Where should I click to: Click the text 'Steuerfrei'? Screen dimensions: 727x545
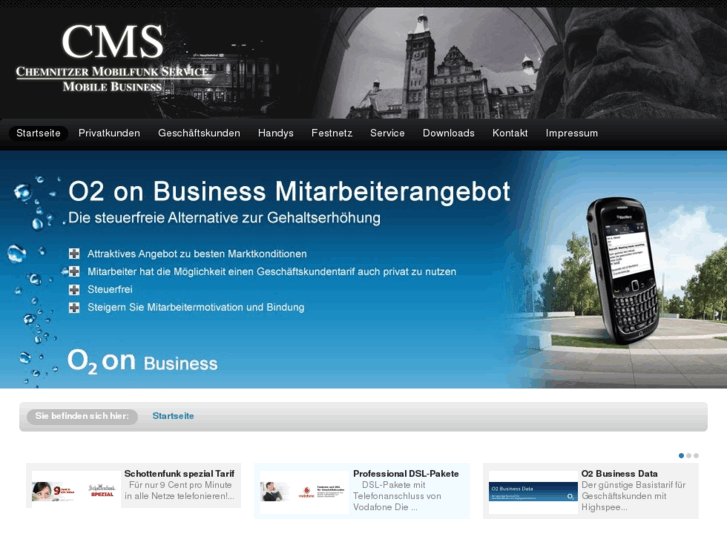pyautogui.click(x=110, y=289)
